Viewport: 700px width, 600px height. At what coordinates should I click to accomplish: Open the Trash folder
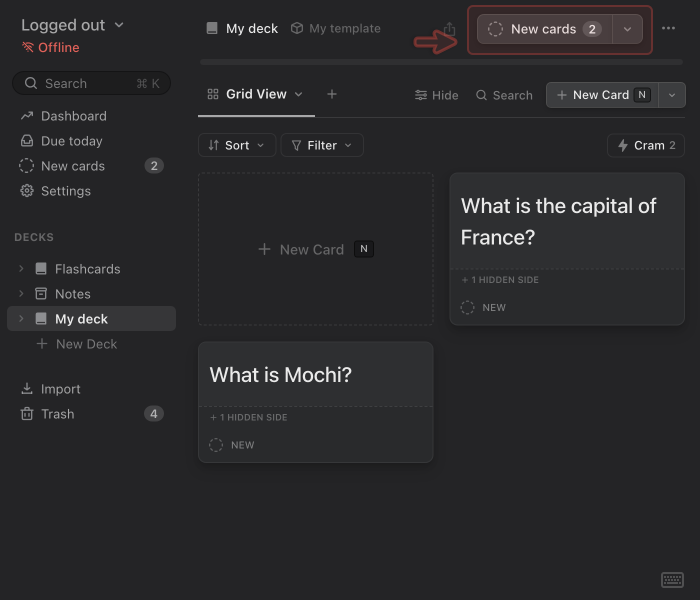coord(57,414)
